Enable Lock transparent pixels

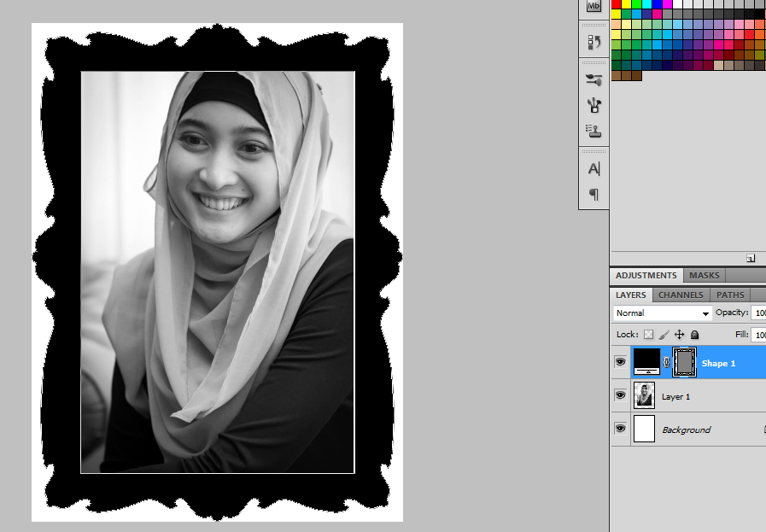[x=647, y=335]
